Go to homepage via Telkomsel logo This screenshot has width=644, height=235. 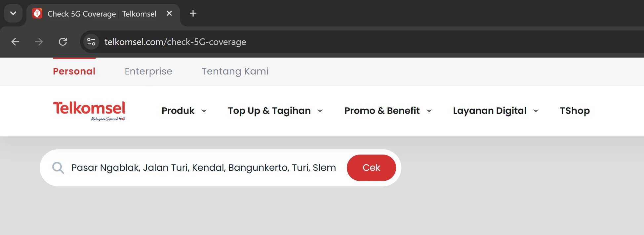pyautogui.click(x=89, y=111)
